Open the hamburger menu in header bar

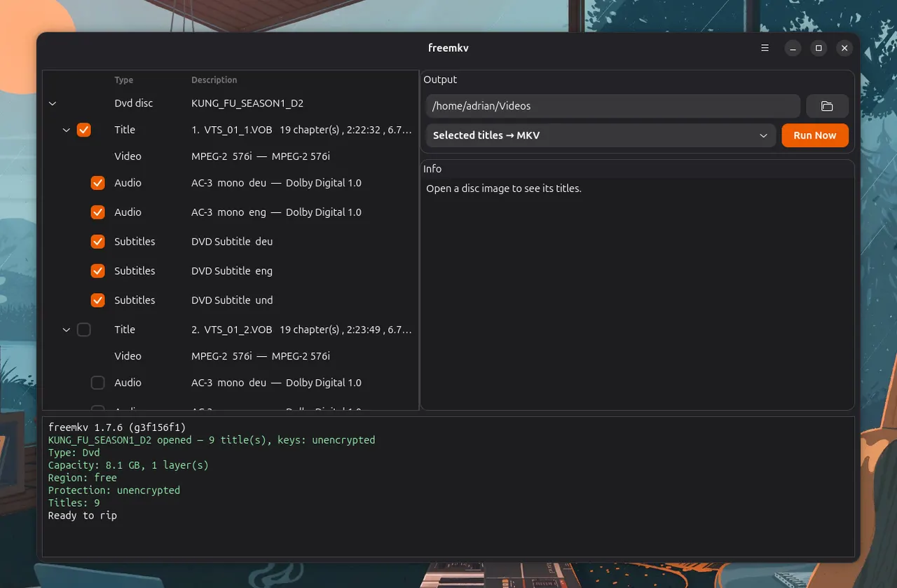765,48
